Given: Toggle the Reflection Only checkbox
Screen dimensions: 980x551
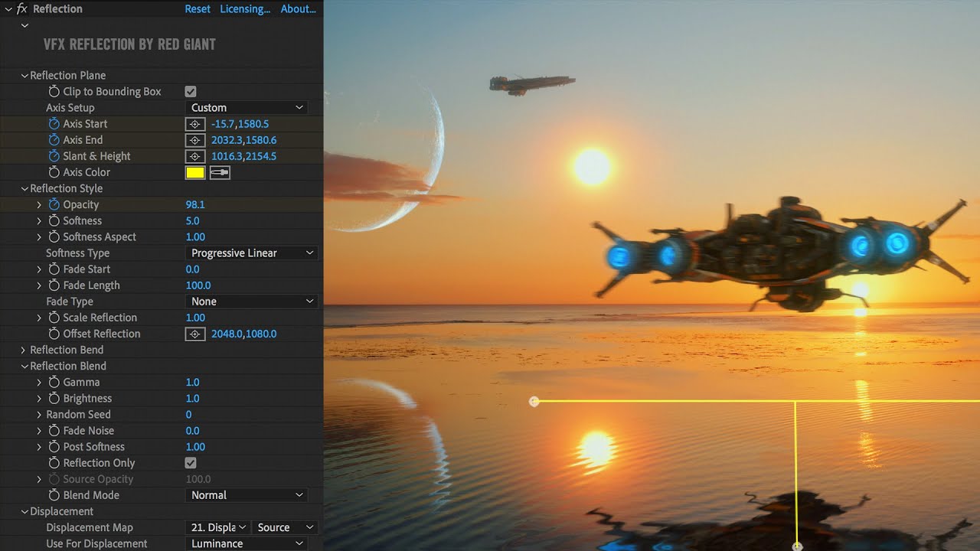Looking at the screenshot, I should pyautogui.click(x=191, y=463).
